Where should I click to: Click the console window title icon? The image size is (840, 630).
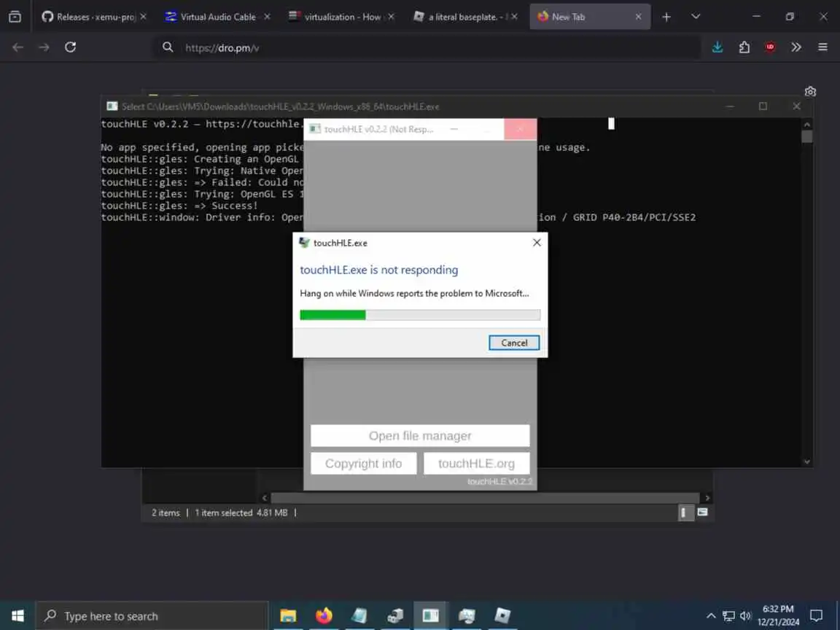(112, 106)
